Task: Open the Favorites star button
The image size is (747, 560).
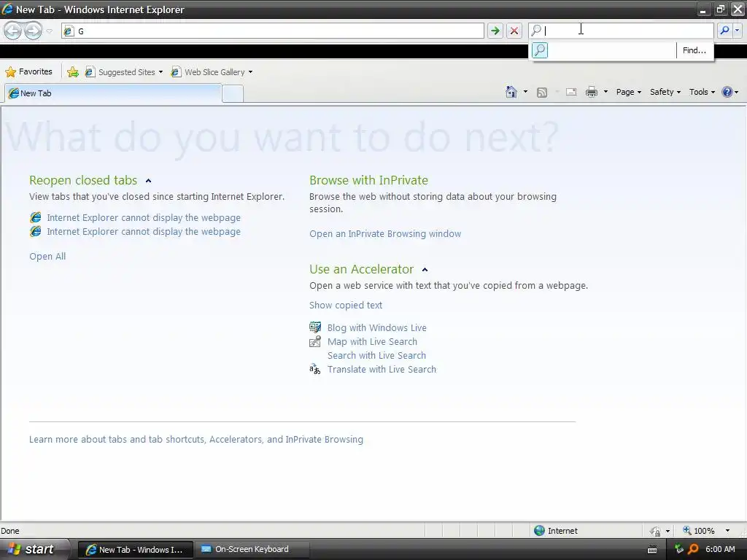Action: click(x=28, y=72)
